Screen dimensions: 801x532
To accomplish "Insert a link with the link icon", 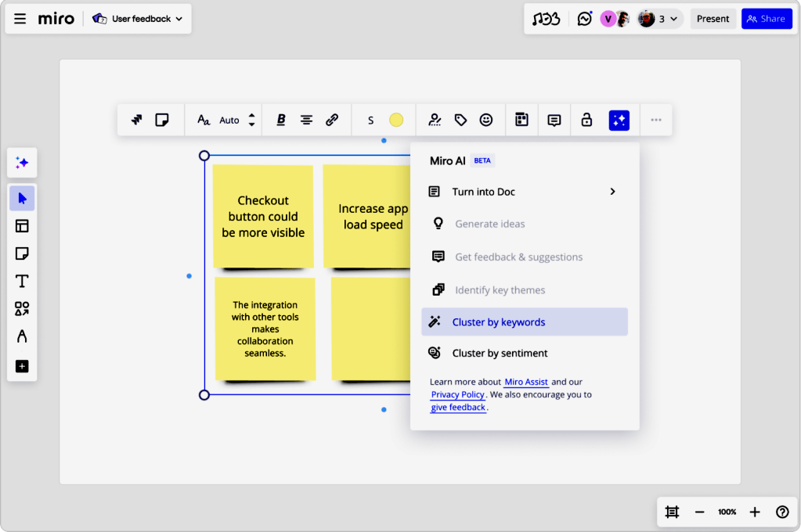I will tap(332, 120).
